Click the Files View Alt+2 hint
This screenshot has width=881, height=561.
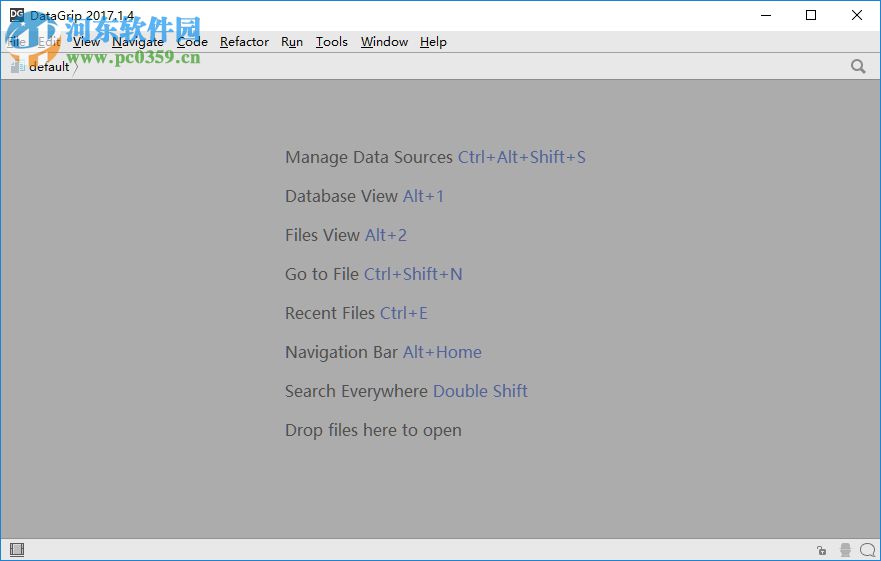pos(346,235)
